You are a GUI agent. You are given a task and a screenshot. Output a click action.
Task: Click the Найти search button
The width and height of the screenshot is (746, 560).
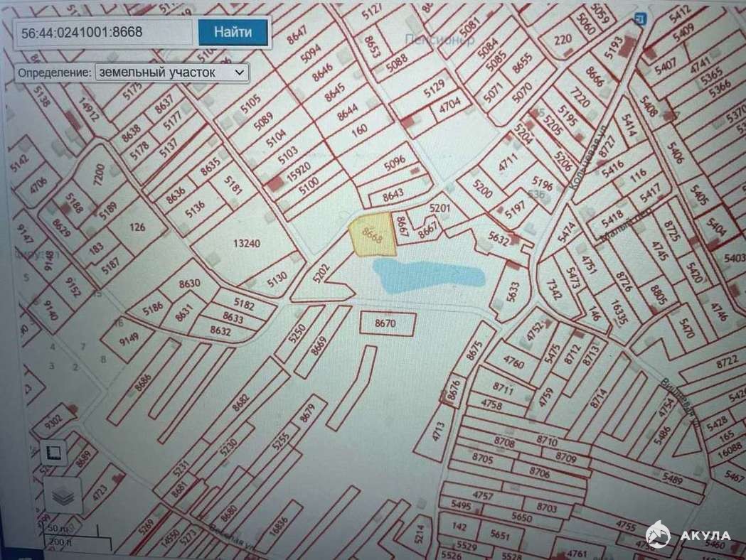[233, 32]
